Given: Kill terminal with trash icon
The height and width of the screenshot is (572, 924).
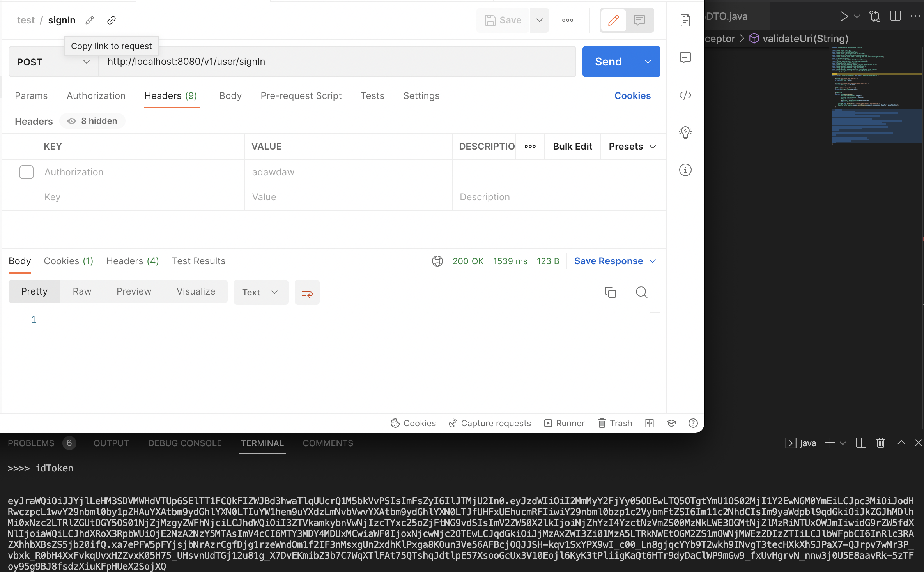Looking at the screenshot, I should click(x=881, y=443).
